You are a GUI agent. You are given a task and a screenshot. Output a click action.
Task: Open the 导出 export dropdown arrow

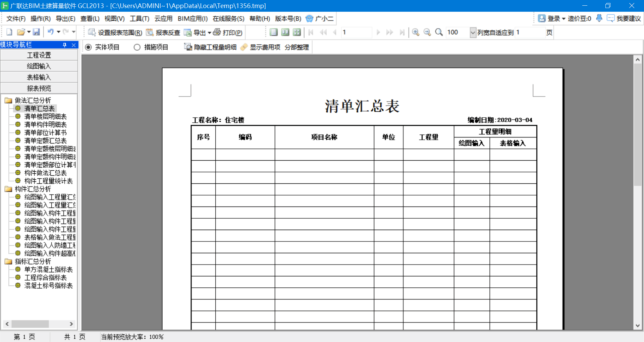pyautogui.click(x=210, y=33)
